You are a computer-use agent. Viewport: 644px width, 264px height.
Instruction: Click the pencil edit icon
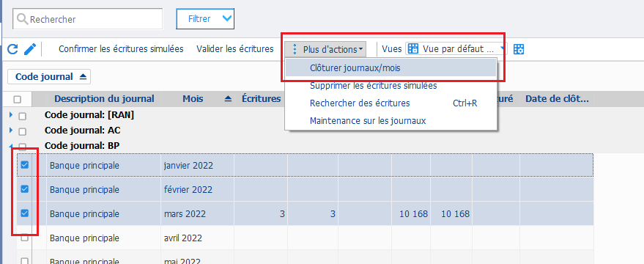coord(30,49)
